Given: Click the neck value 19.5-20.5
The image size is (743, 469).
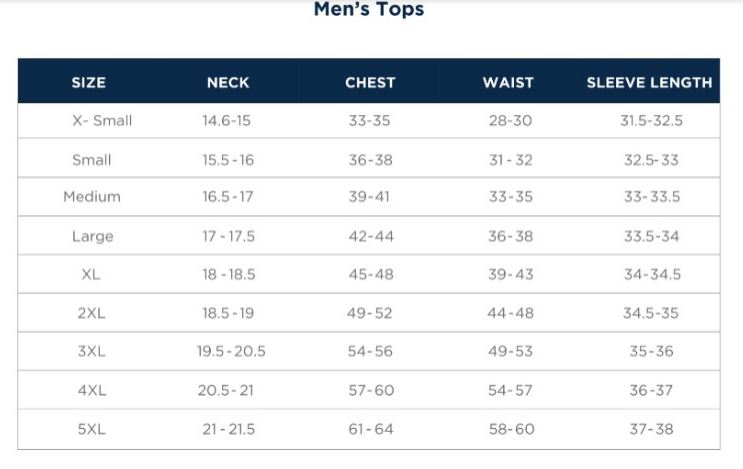Looking at the screenshot, I should click(x=231, y=352).
